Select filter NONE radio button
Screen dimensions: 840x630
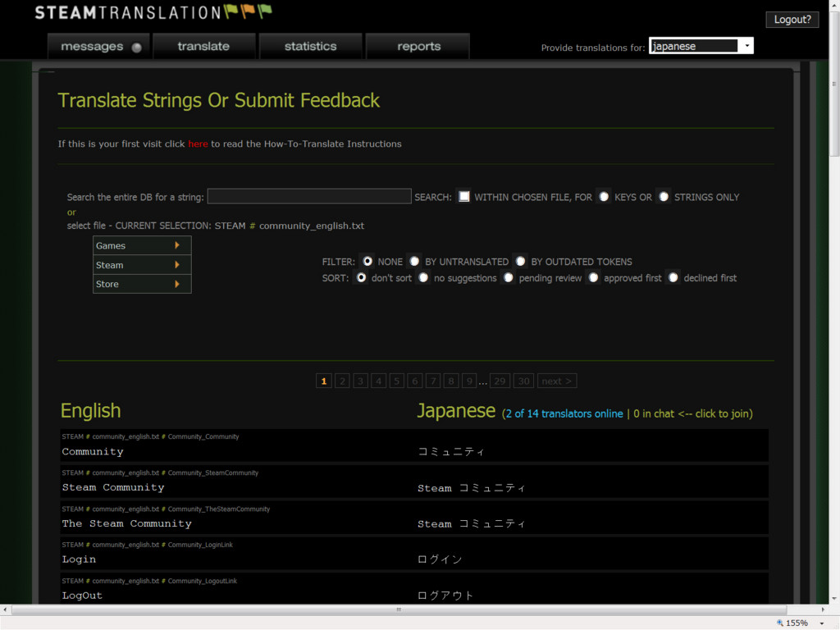pyautogui.click(x=367, y=262)
